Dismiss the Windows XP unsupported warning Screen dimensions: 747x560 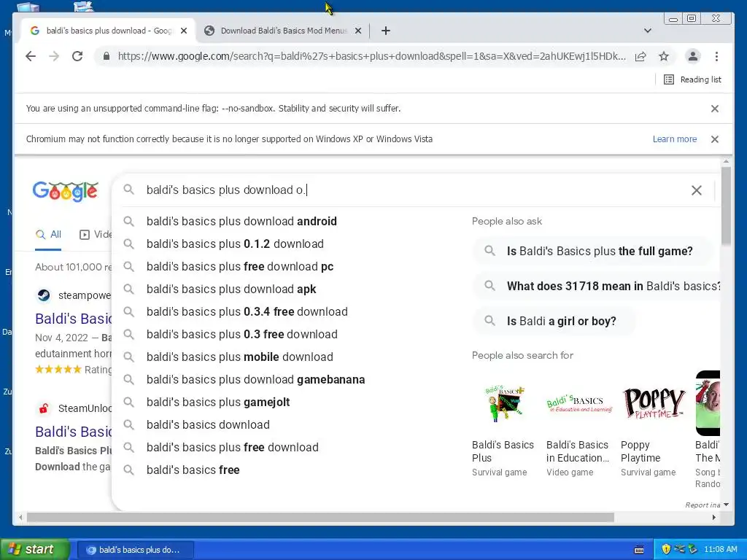tap(715, 139)
